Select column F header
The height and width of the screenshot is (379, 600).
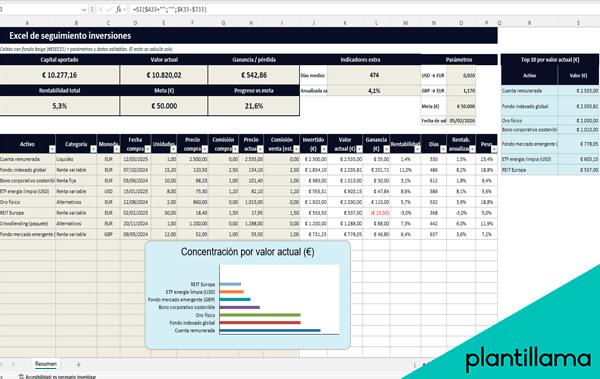pos(192,23)
